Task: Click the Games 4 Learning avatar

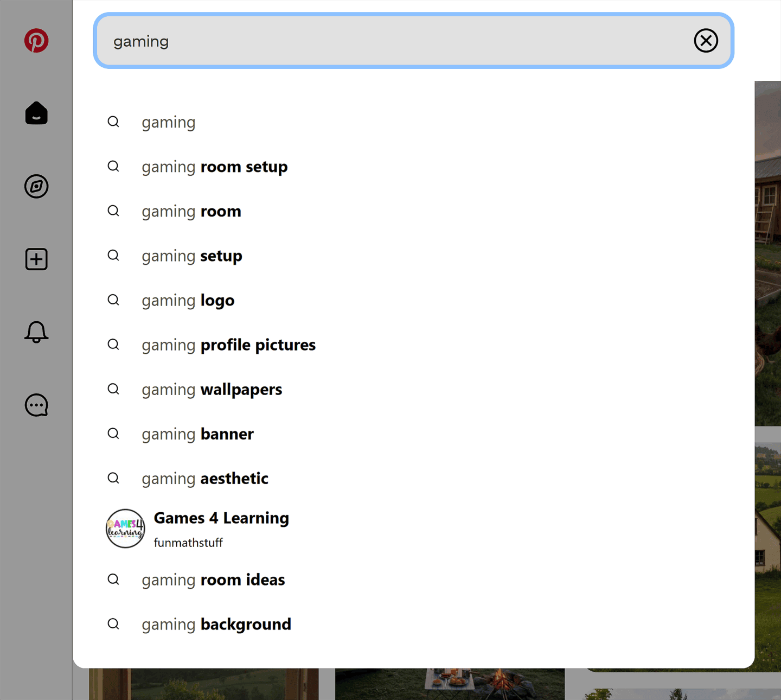Action: click(x=125, y=528)
